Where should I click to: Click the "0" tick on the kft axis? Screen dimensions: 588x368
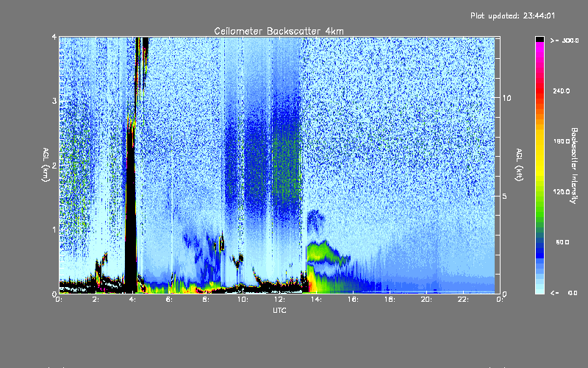point(505,294)
